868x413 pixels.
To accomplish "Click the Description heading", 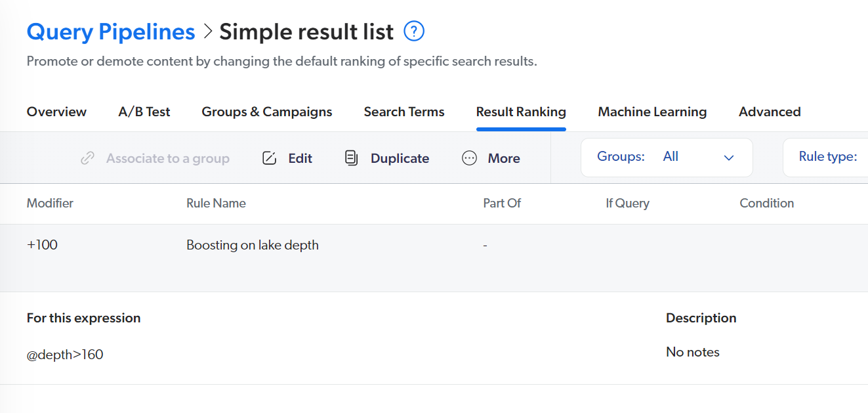I will tap(701, 318).
